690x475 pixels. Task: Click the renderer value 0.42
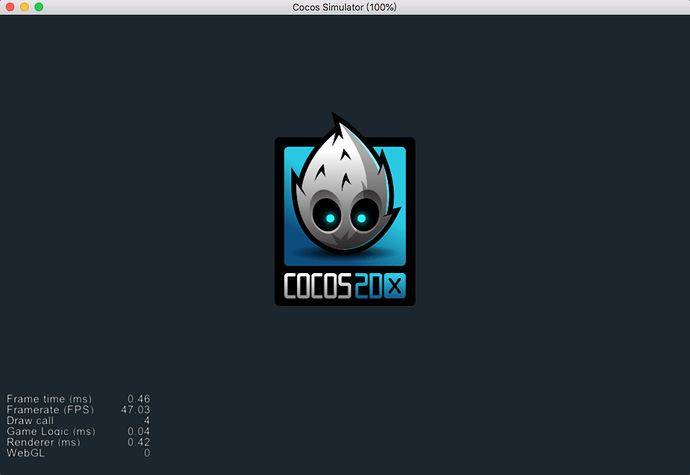coord(139,442)
